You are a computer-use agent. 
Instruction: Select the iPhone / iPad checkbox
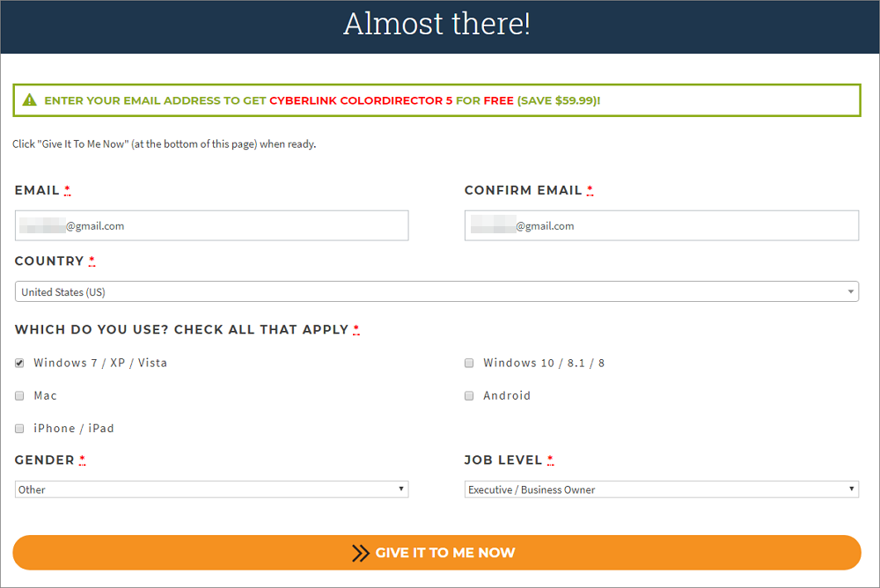pyautogui.click(x=19, y=429)
